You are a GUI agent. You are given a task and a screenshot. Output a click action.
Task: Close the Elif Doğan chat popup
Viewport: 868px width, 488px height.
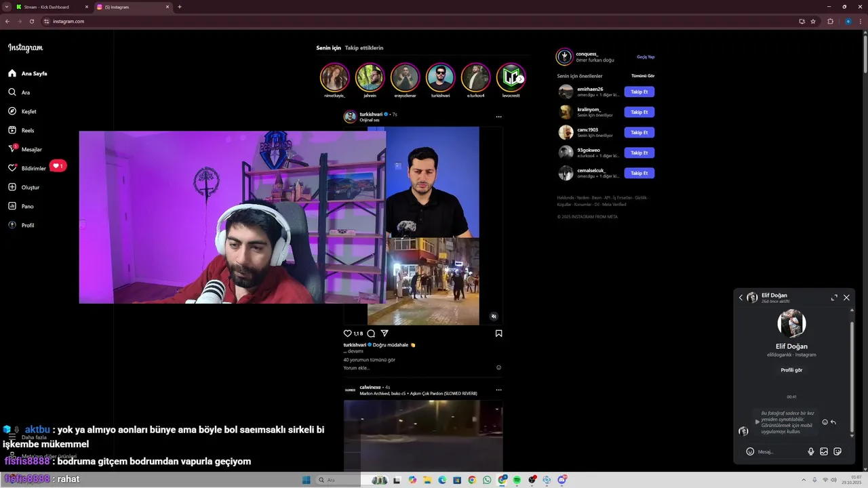pos(846,298)
